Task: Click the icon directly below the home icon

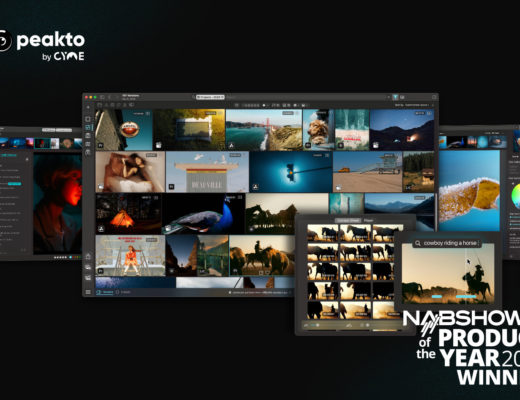Action: [88, 267]
